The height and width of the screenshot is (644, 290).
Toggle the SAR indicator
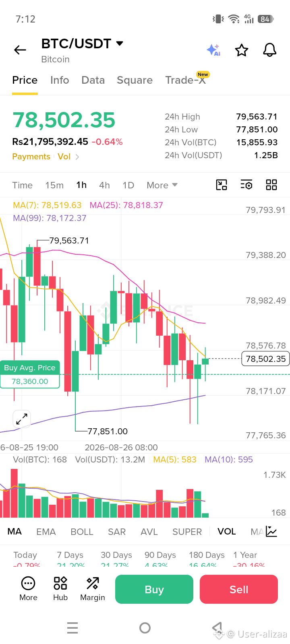click(x=117, y=532)
